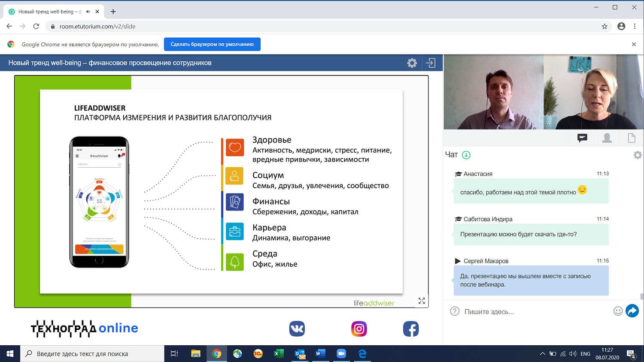The width and height of the screenshot is (644, 362).
Task: Click the Финансы cards icon on slide
Action: click(x=235, y=202)
